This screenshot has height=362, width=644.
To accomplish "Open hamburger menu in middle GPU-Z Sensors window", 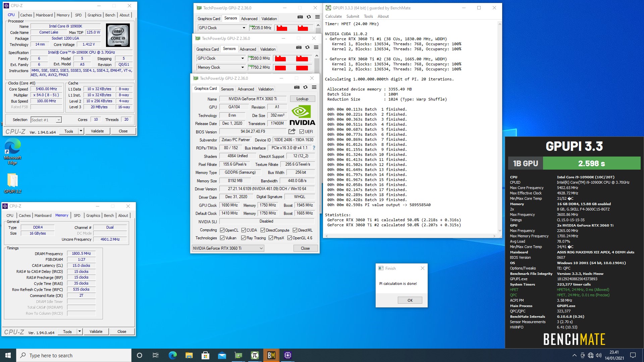I will [x=316, y=48].
